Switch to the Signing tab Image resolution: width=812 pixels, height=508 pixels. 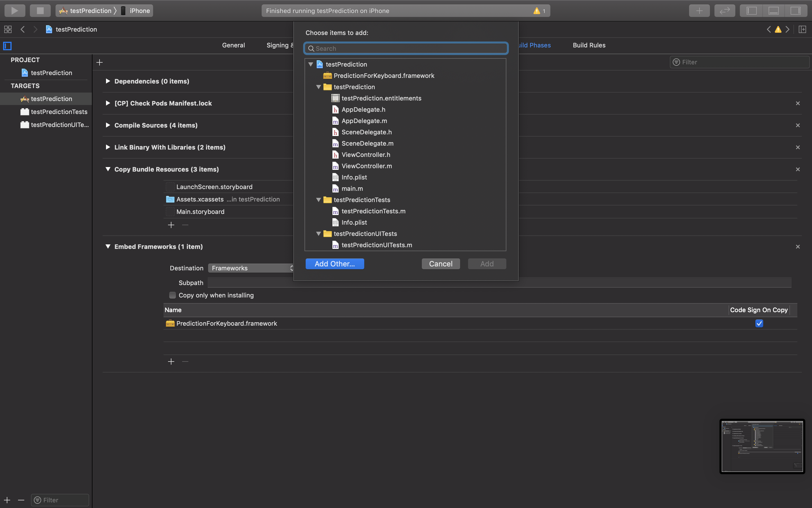tap(280, 45)
